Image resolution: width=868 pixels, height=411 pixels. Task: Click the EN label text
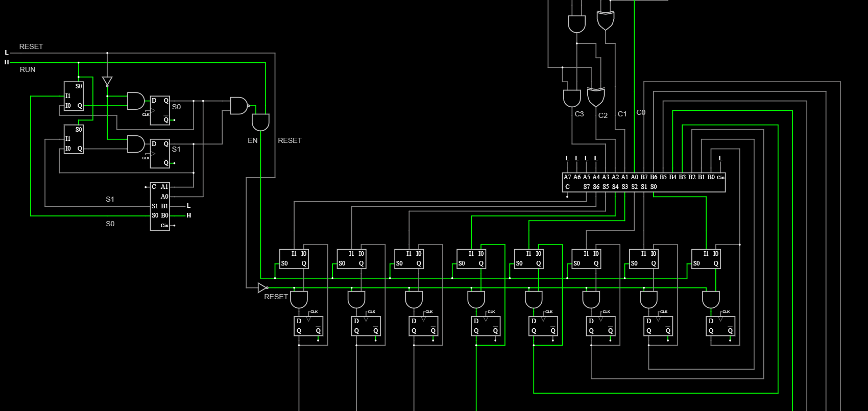253,140
